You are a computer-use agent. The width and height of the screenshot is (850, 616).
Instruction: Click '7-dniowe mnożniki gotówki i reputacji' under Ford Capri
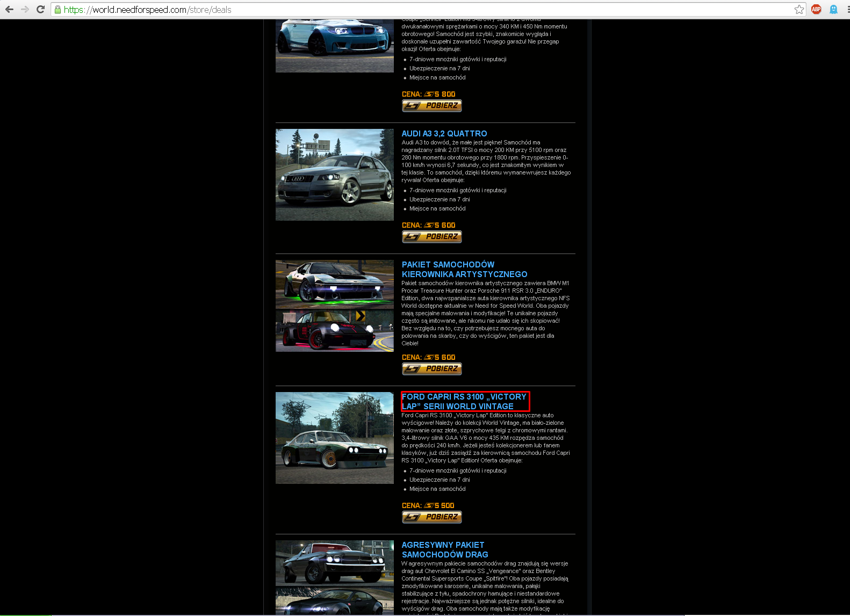coord(458,471)
